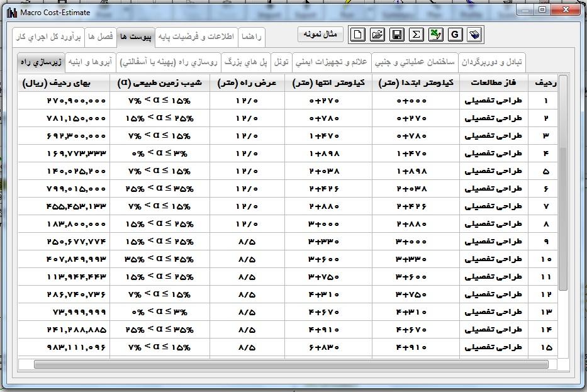Viewport: 587px width, 392px height.
Task: Click the G icon in toolbar
Action: tap(455, 35)
